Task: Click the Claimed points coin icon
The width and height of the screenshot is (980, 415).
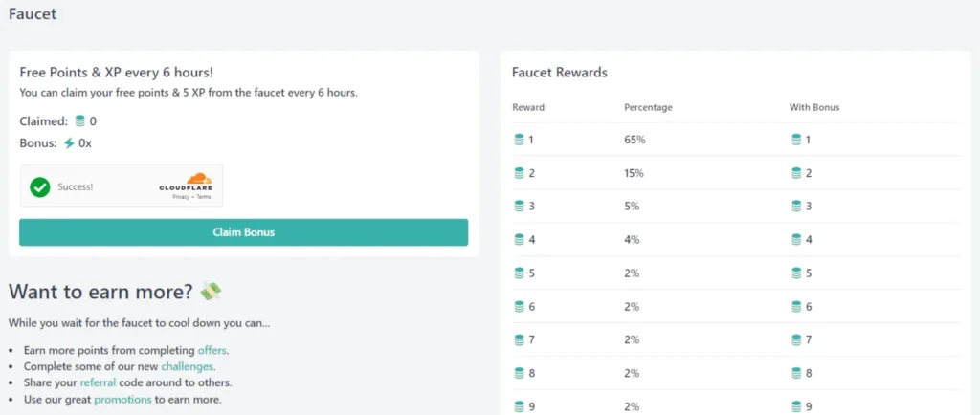Action: 80,121
